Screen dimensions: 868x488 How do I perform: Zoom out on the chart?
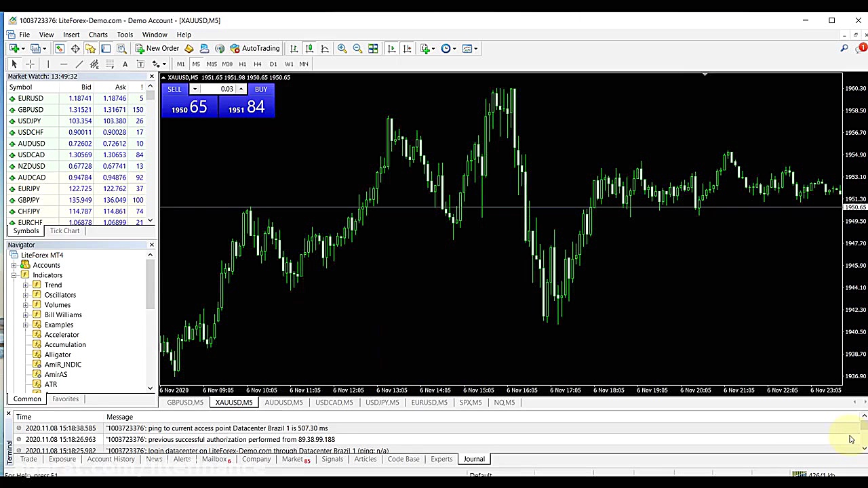click(x=357, y=48)
